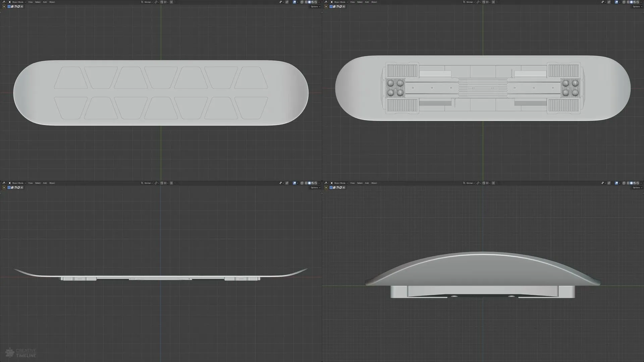Image resolution: width=644 pixels, height=362 pixels.
Task: Toggle snapping magnet in top-left viewport
Action: pos(162,2)
